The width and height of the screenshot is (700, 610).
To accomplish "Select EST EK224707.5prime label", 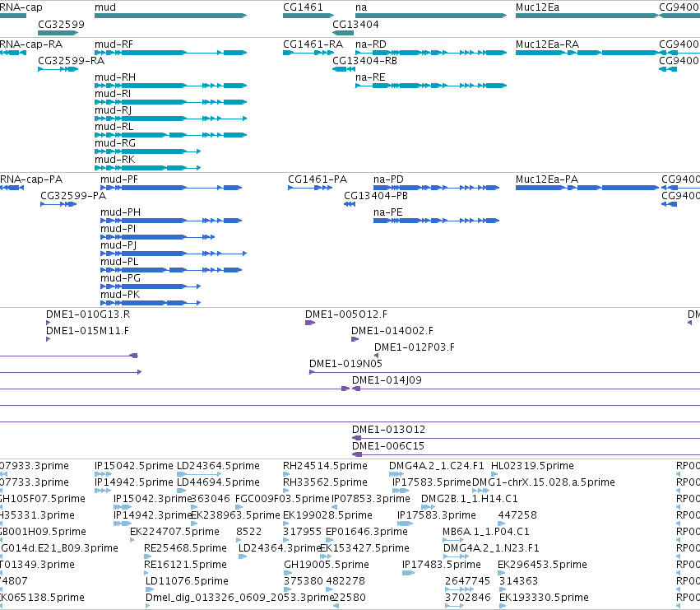I will (175, 533).
